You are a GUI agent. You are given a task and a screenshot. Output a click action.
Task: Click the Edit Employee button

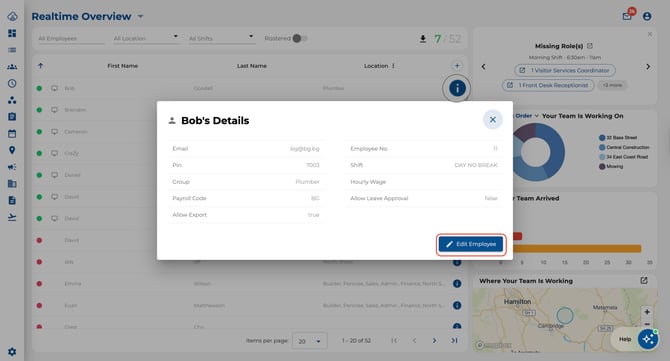tap(471, 244)
